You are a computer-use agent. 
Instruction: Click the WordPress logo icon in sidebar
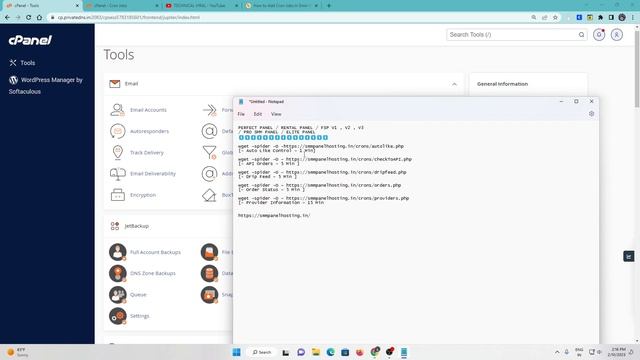(13, 80)
